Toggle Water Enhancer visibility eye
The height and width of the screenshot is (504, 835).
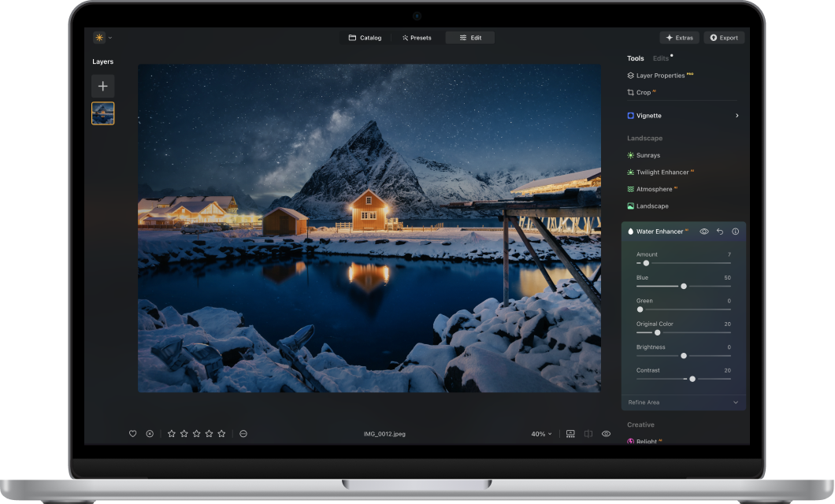coord(704,232)
